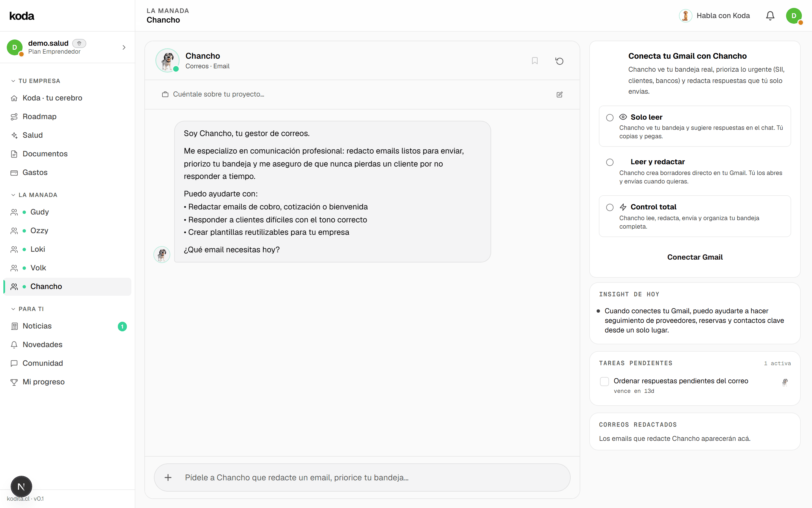Click the CORREOS REDACTADOS heading
The image size is (812, 508).
click(638, 425)
